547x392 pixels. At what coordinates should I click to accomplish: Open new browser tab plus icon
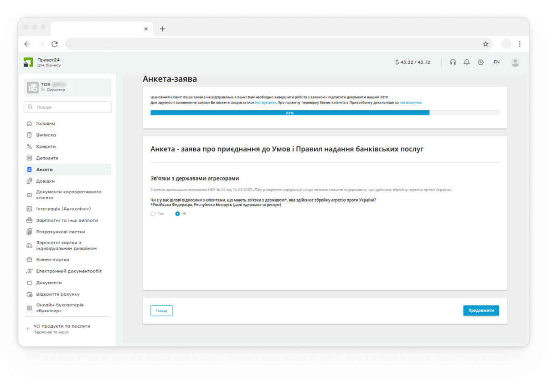(163, 29)
